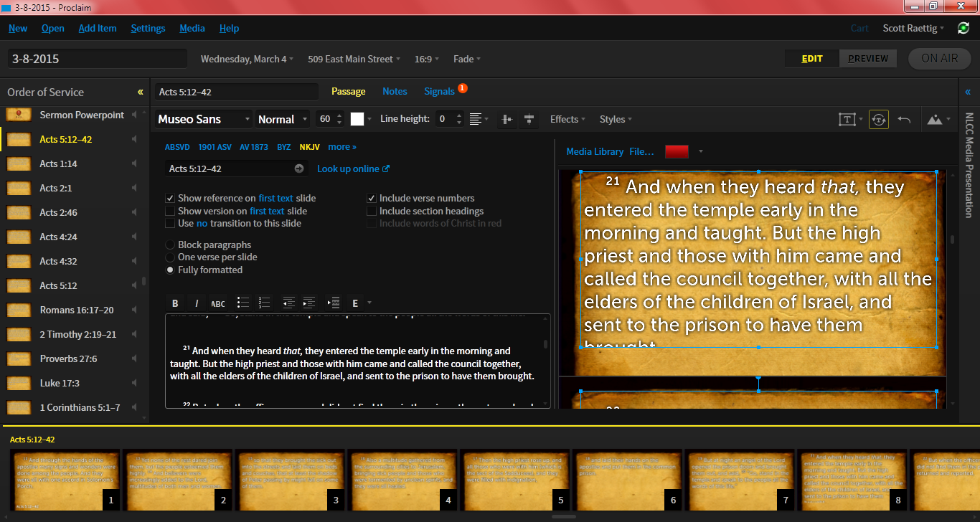Uncheck Include verse numbers
This screenshot has height=522, width=980.
[372, 198]
